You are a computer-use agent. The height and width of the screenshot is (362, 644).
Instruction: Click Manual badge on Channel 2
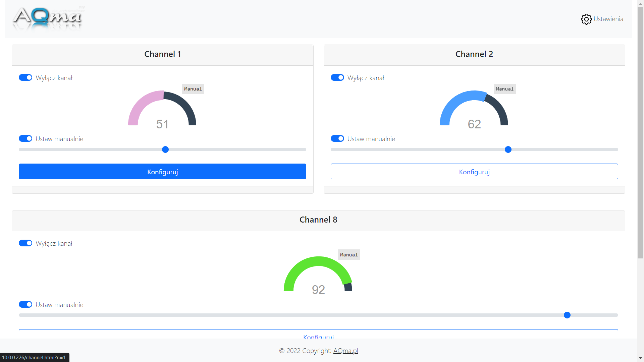(x=504, y=89)
